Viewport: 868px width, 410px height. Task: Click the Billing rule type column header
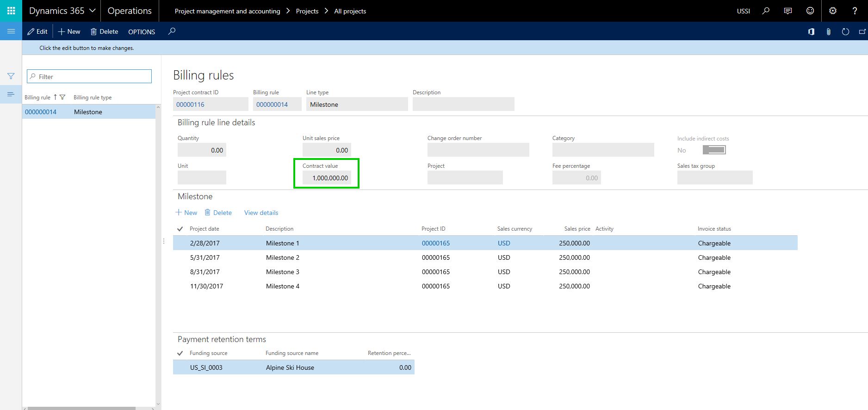tap(93, 98)
